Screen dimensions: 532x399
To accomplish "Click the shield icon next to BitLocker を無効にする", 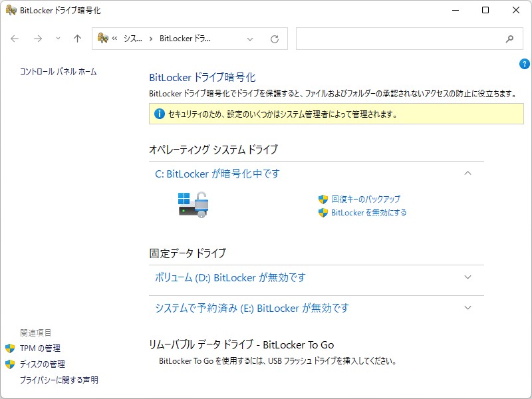I will (x=324, y=213).
